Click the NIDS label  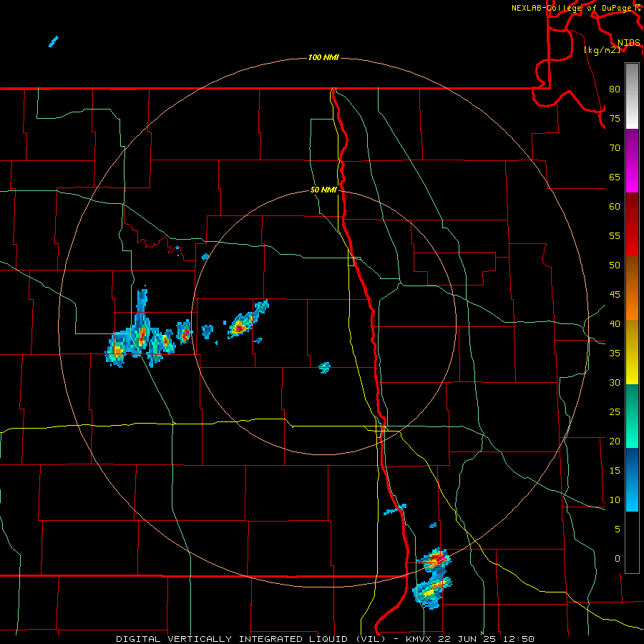(x=628, y=42)
